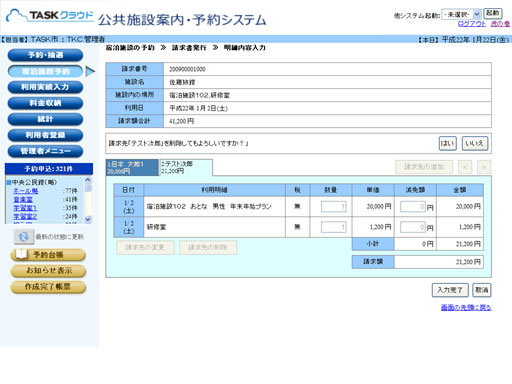This screenshot has width=512, height=384.
Task: Click 減免額 field in 研修室 row
Action: point(413,227)
